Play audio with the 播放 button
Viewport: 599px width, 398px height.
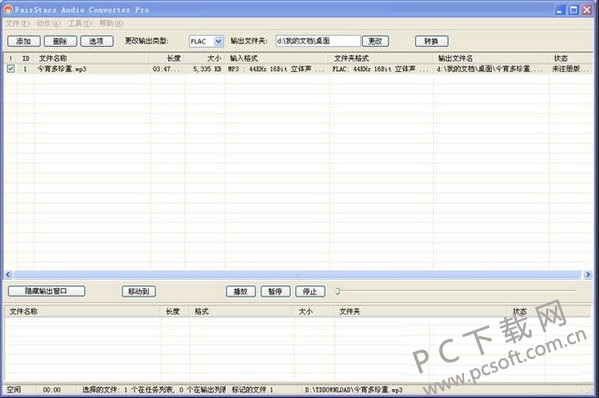(241, 291)
